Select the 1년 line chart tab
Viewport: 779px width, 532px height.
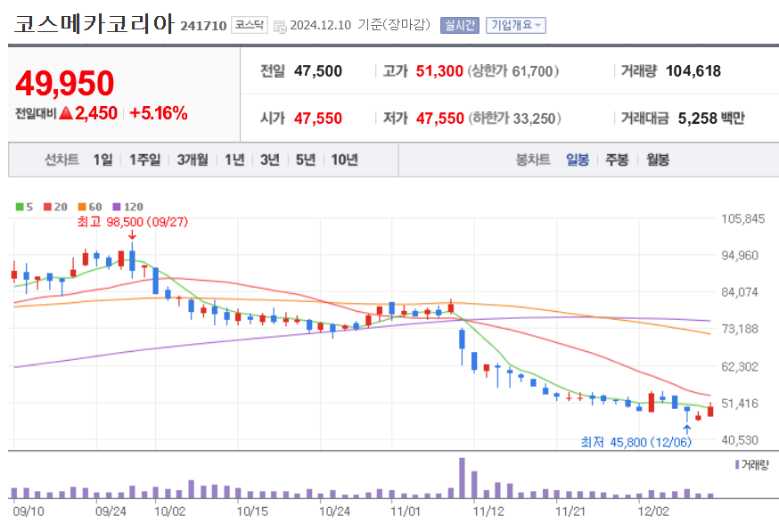(x=234, y=160)
